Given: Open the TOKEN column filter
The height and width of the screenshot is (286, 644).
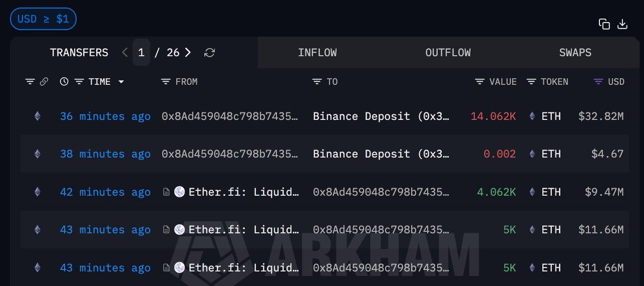Looking at the screenshot, I should 531,82.
